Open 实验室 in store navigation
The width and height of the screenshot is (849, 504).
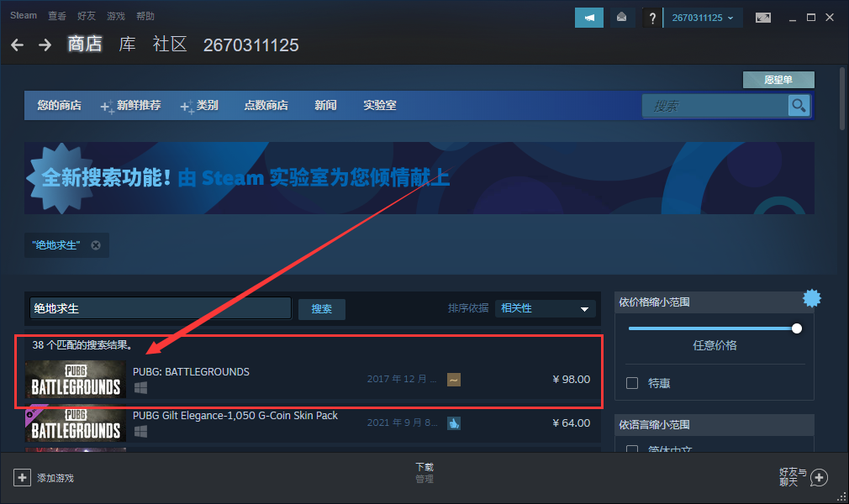380,106
